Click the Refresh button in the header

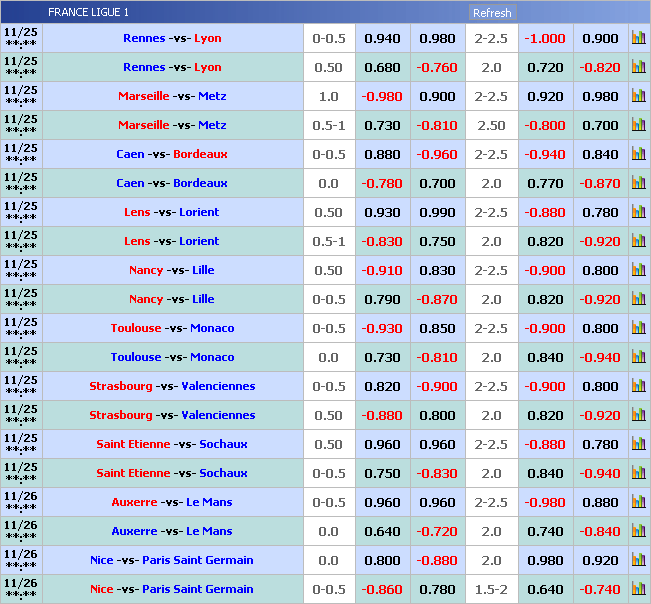click(492, 13)
